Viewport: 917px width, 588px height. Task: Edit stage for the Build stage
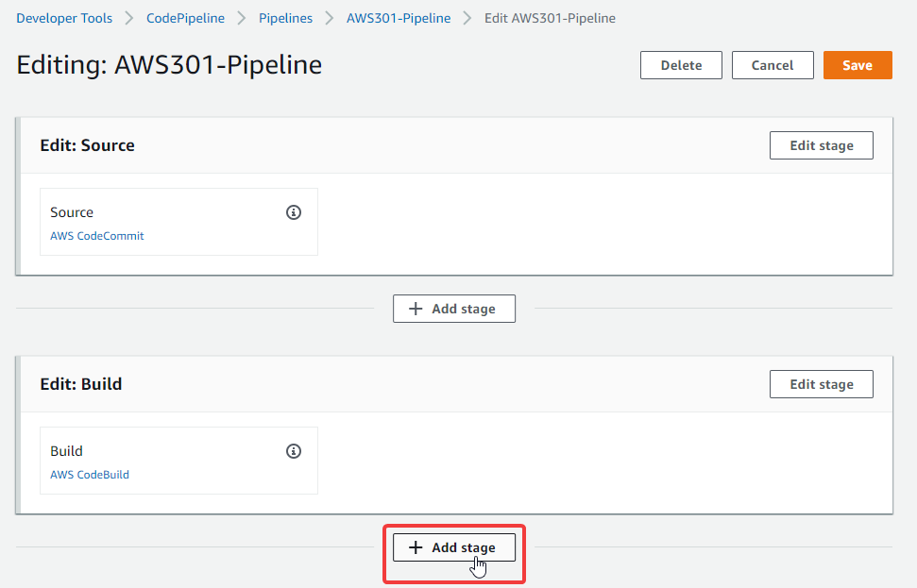click(822, 384)
